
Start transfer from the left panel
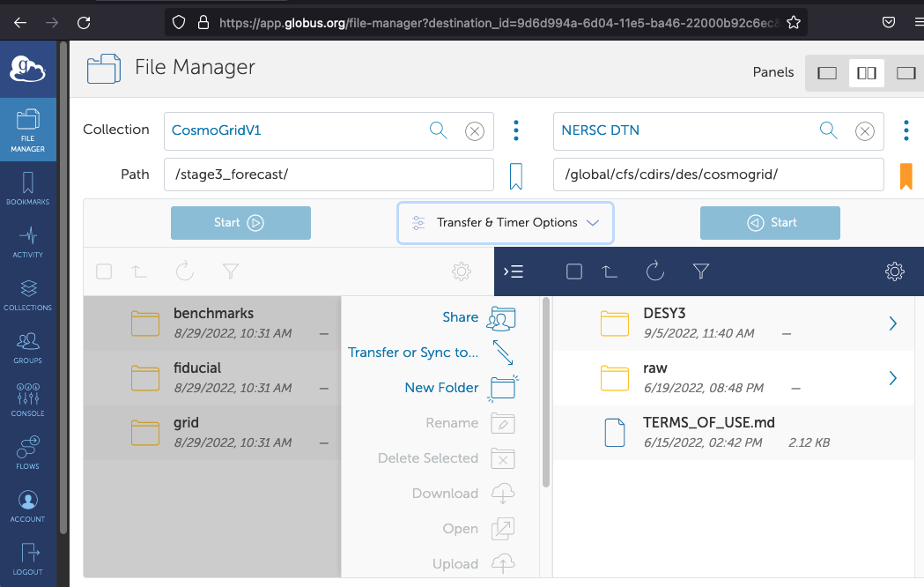tap(240, 223)
